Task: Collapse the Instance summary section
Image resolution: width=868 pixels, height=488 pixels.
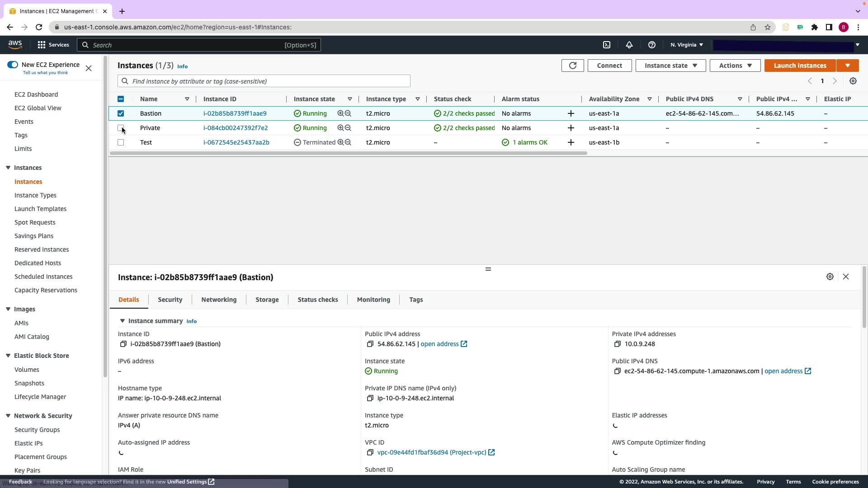Action: coord(122,321)
